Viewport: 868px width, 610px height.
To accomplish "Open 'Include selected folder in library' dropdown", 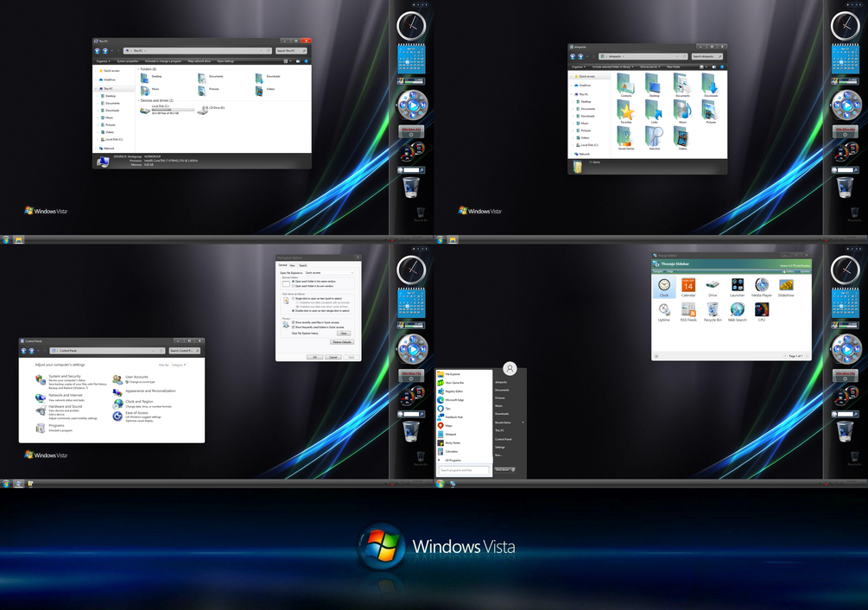I will pyautogui.click(x=612, y=67).
